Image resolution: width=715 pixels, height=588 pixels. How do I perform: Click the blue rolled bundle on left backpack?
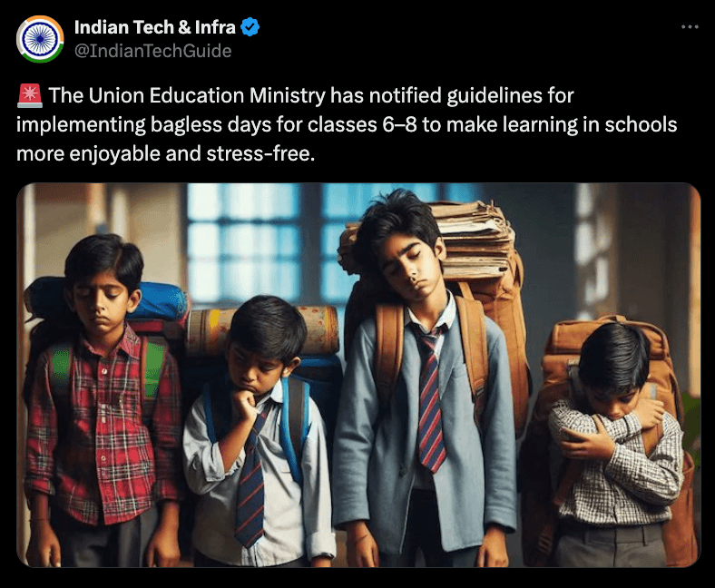pyautogui.click(x=155, y=301)
